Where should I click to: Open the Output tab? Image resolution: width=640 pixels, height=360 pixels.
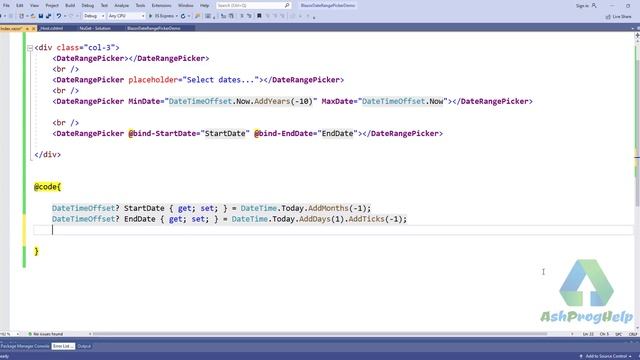click(84, 346)
